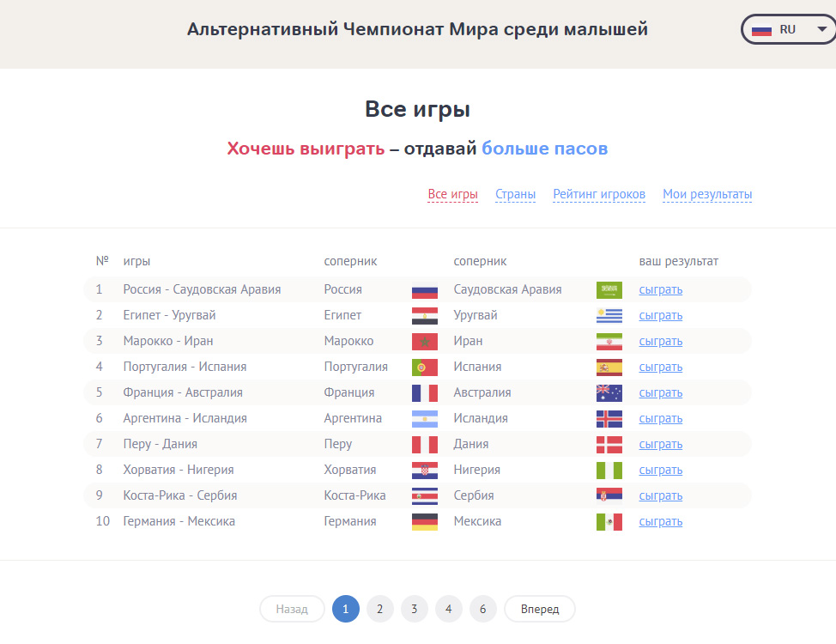Click the Вперед pagination button
The image size is (836, 644).
[540, 609]
